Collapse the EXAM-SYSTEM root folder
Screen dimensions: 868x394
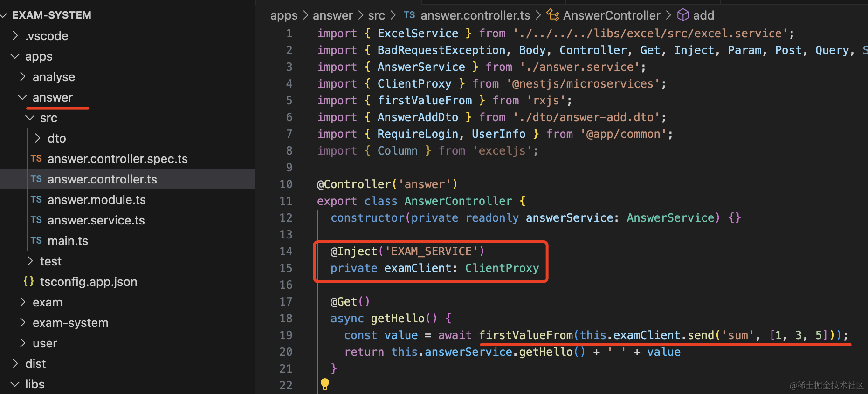[x=5, y=15]
